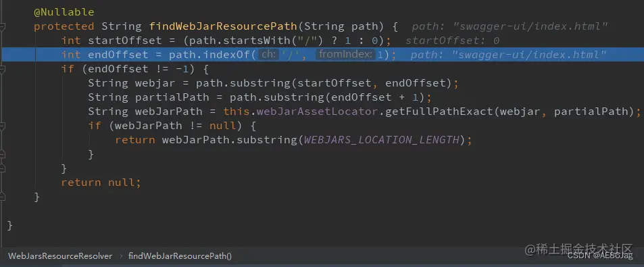Open WebJarsResourceResolver breadcrumb

click(60, 256)
